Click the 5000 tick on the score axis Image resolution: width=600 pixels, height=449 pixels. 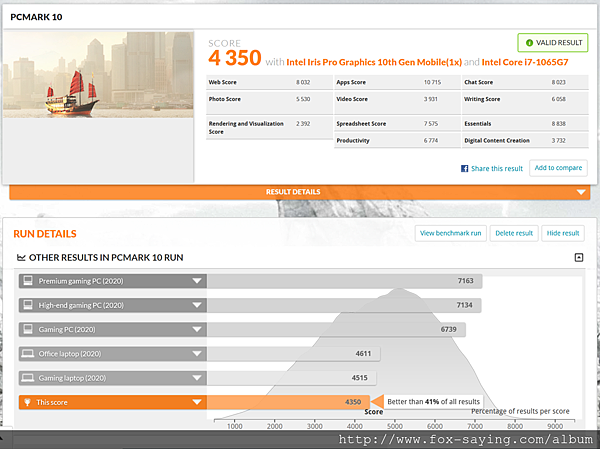[395, 426]
